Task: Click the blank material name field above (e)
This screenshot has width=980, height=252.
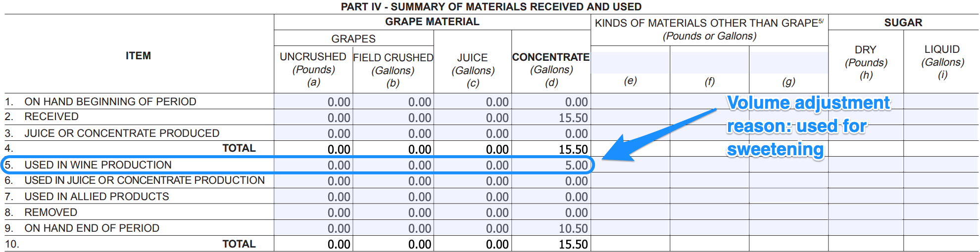Action: [x=630, y=63]
